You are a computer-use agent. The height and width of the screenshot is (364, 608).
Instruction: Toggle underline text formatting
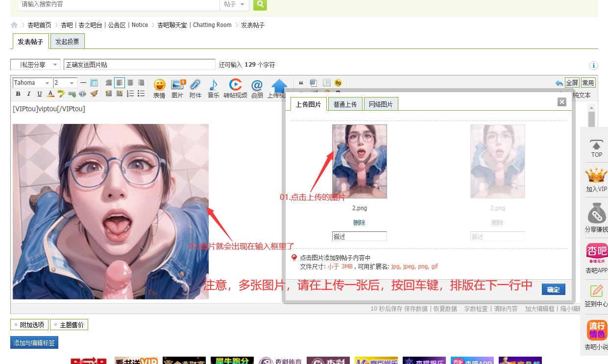(40, 94)
